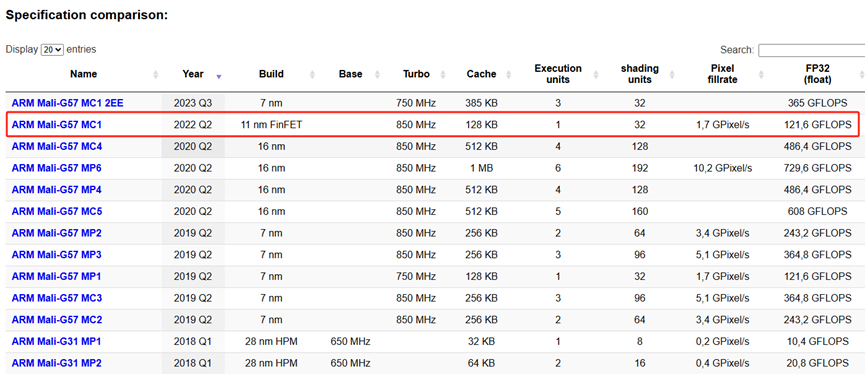The image size is (865, 374).
Task: Click sort arrows icon beside Turbo header
Action: pos(444,74)
